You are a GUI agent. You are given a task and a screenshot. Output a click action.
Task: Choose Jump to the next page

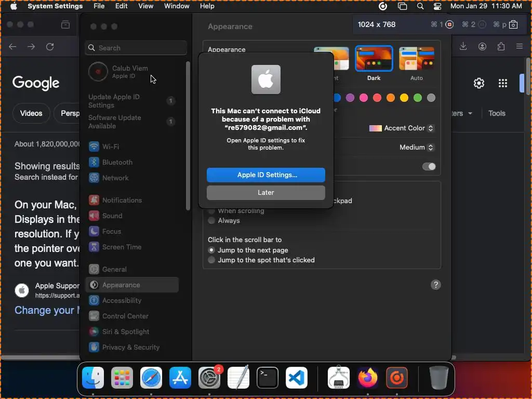tap(211, 250)
